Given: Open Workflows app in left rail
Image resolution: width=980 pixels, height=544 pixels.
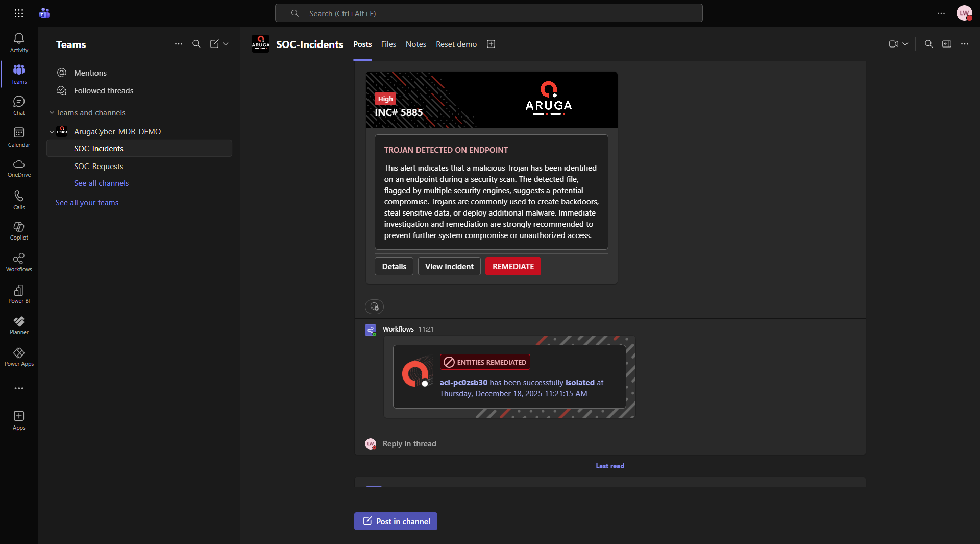Looking at the screenshot, I should tap(19, 263).
